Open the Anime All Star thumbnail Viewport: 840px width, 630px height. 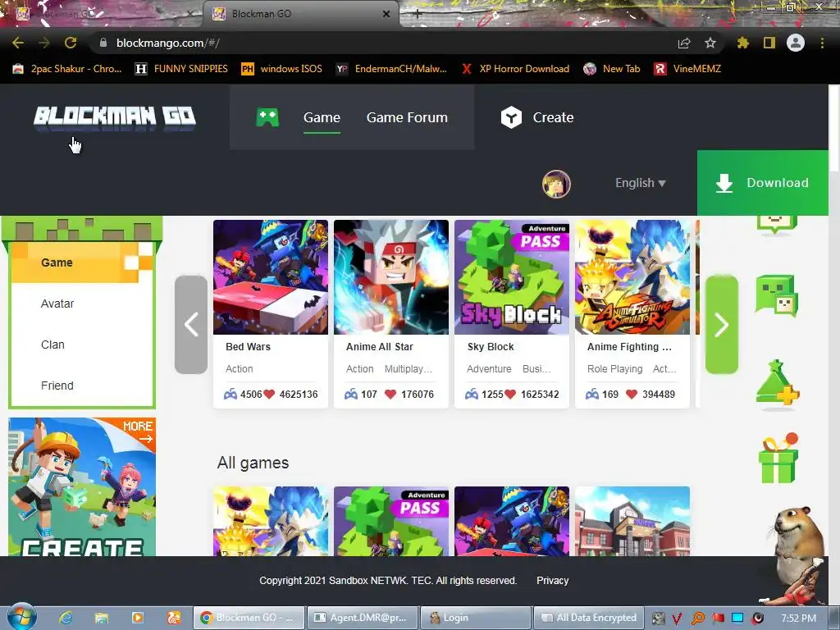pyautogui.click(x=391, y=277)
